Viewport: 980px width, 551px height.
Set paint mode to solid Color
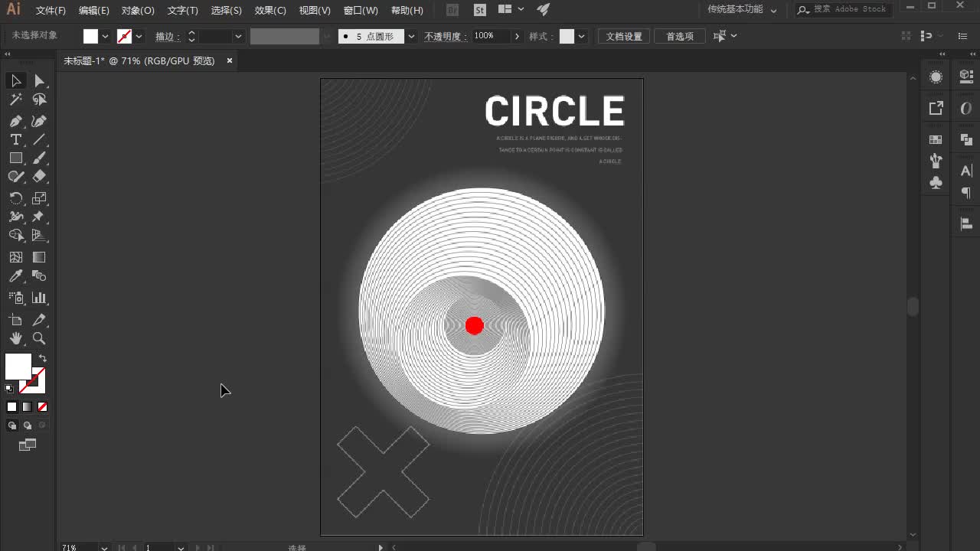11,407
